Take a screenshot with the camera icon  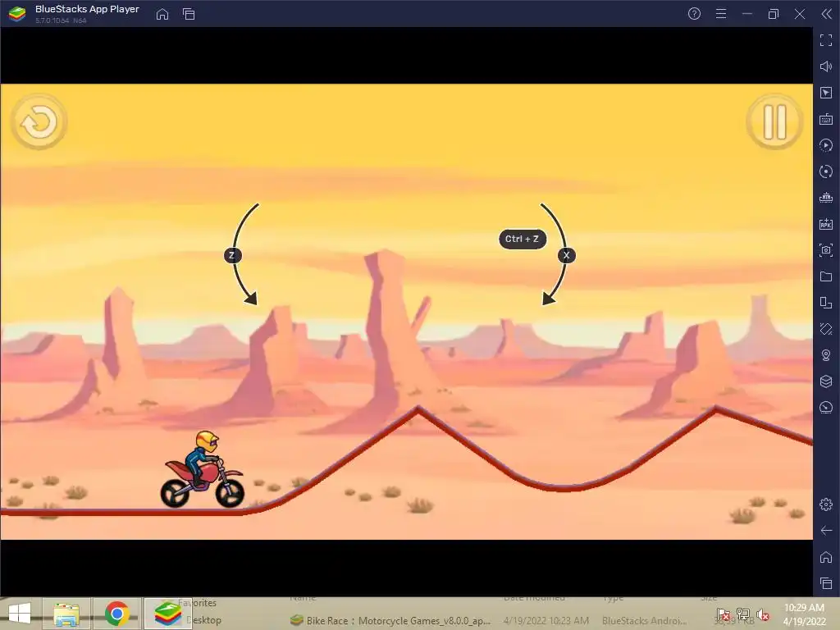click(x=826, y=250)
